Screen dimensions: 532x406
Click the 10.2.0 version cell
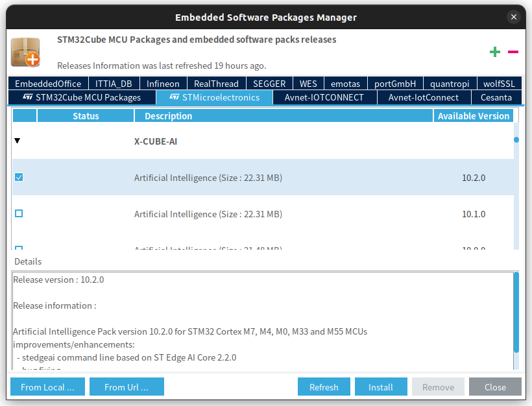coord(474,178)
